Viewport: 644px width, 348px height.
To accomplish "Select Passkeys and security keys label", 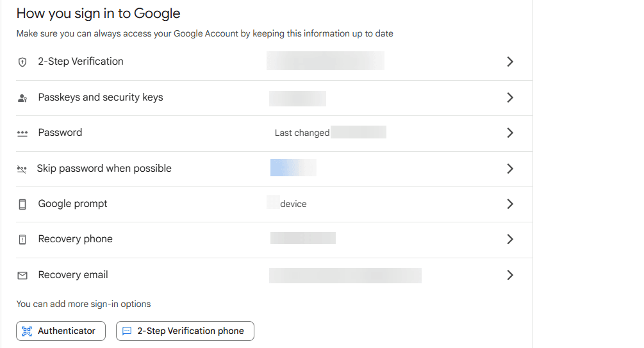I will click(x=101, y=97).
